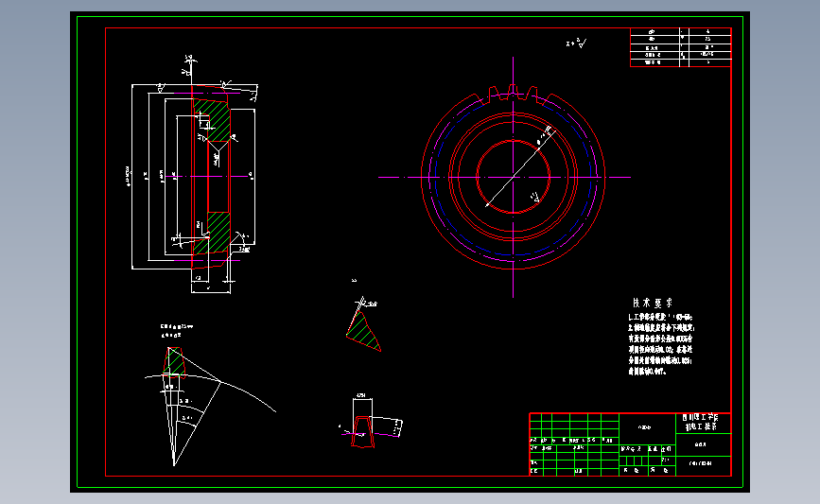Screen dimensions: 820x504
Task: Pick the gear front view circular drawing
Action: click(513, 177)
